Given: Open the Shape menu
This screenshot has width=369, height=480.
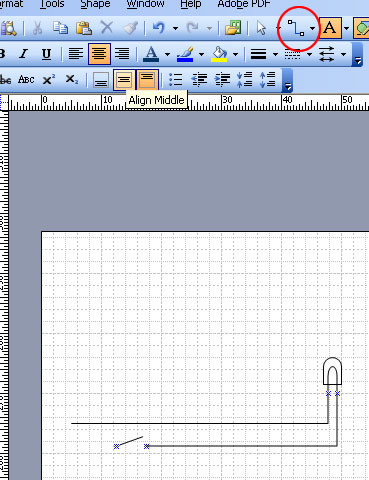Looking at the screenshot, I should coord(95,4).
